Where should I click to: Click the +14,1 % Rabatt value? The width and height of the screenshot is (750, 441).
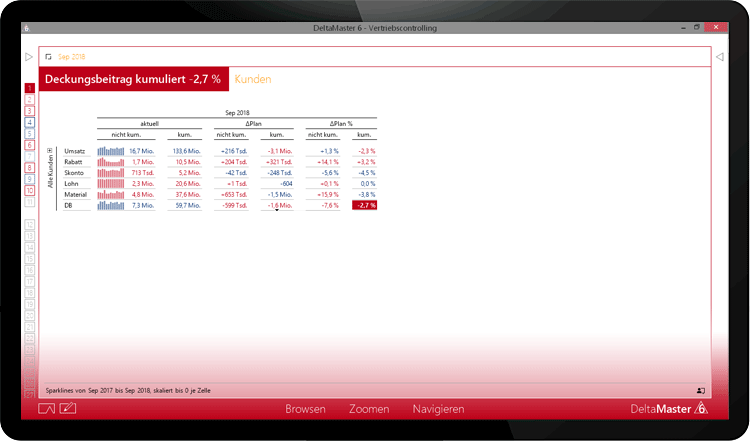(x=327, y=162)
